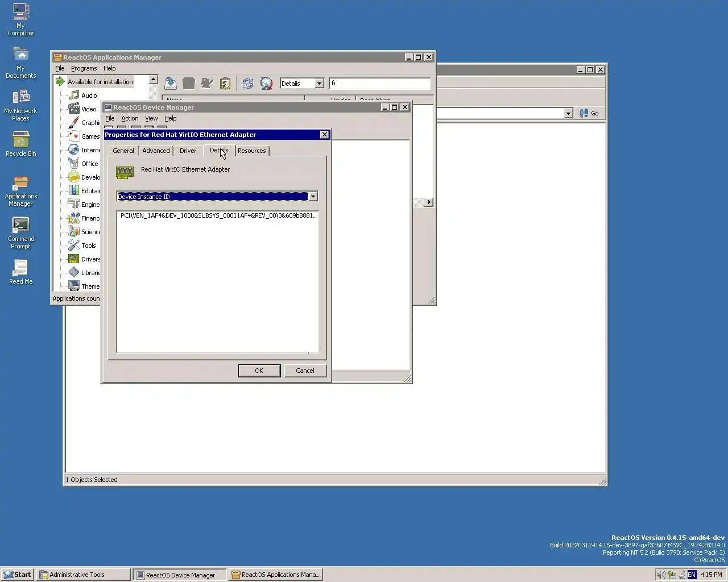Switch to Administrative Tools in the taskbar
The width and height of the screenshot is (728, 582).
pyautogui.click(x=84, y=575)
